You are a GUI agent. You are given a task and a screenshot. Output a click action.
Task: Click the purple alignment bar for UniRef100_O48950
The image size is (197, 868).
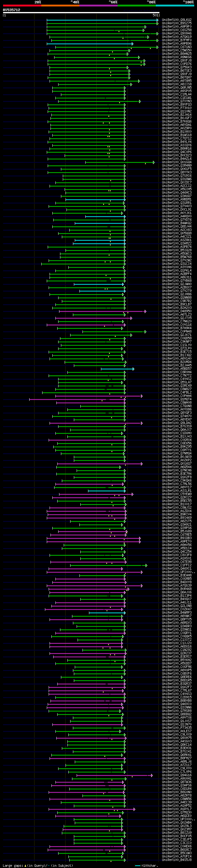point(103,311)
